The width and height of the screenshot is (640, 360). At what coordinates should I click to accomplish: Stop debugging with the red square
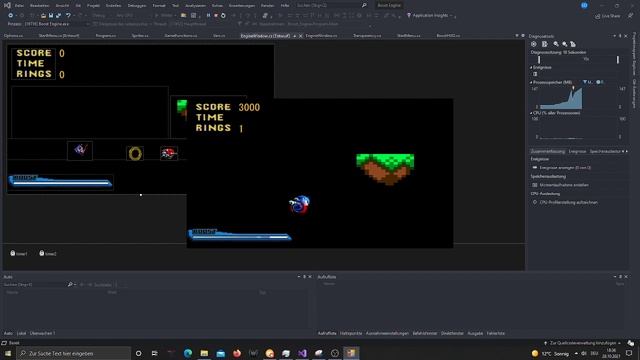point(216,16)
